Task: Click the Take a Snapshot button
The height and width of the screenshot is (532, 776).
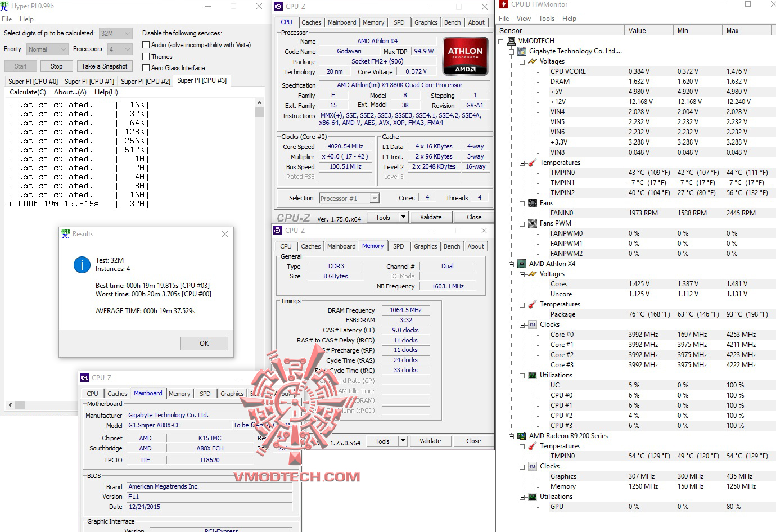Action: pos(105,66)
